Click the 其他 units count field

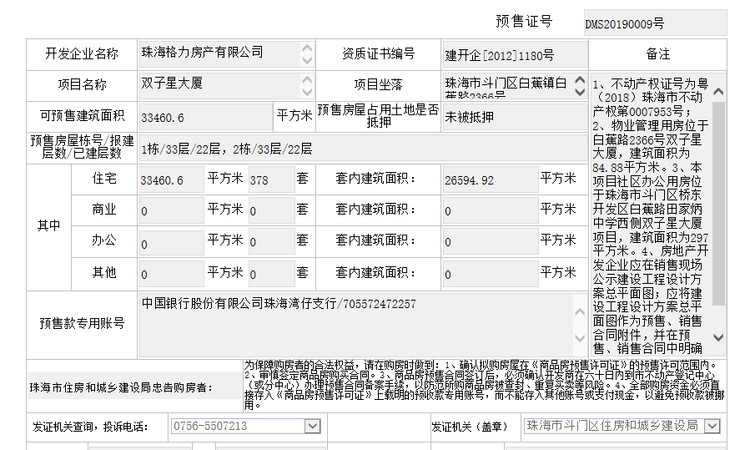pyautogui.click(x=272, y=274)
